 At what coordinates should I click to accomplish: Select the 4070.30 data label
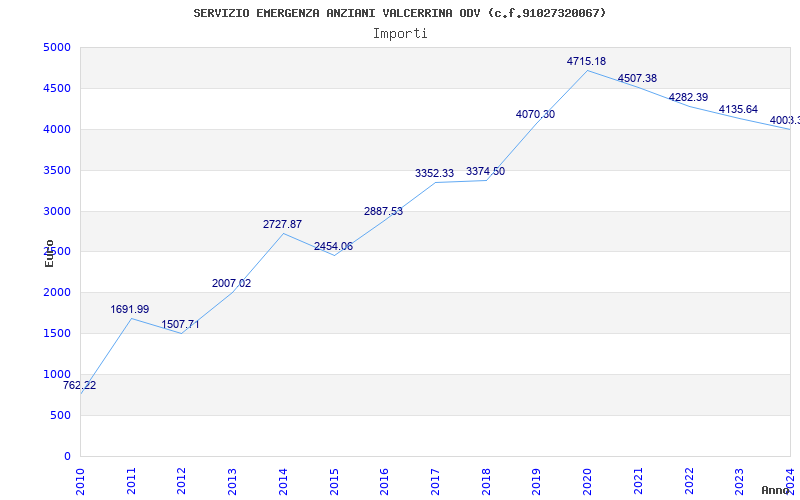coord(535,114)
